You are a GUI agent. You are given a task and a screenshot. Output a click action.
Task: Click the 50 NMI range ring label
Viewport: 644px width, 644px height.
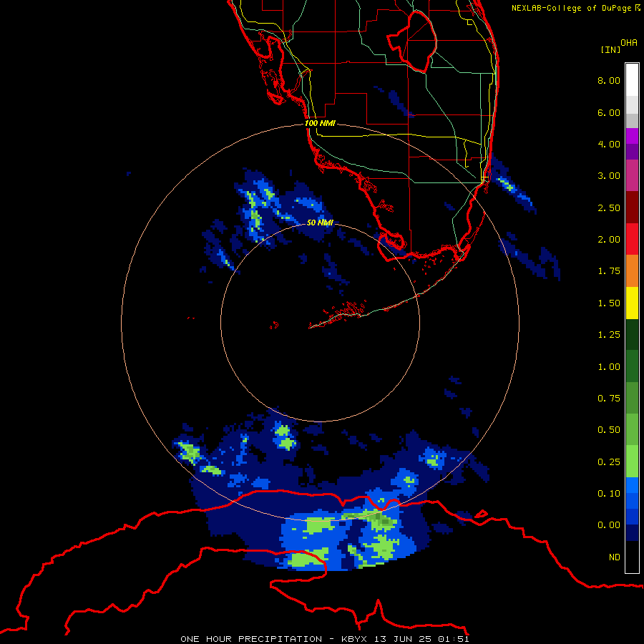[x=320, y=223]
